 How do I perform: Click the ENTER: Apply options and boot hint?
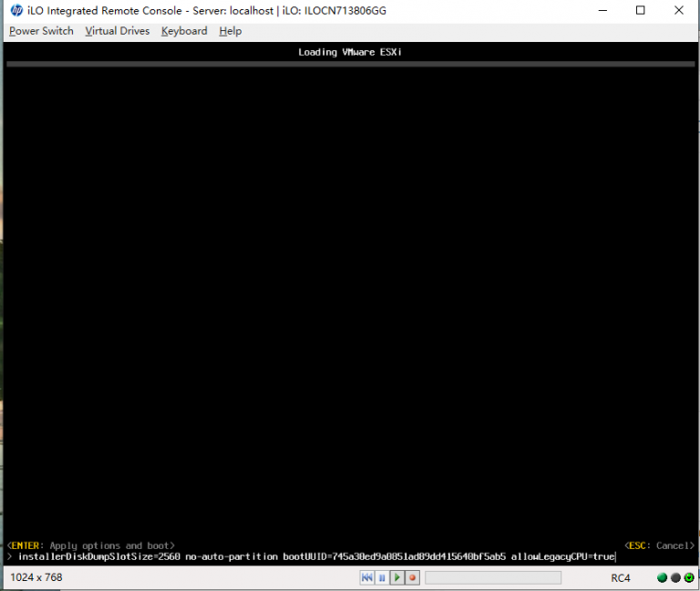point(90,545)
